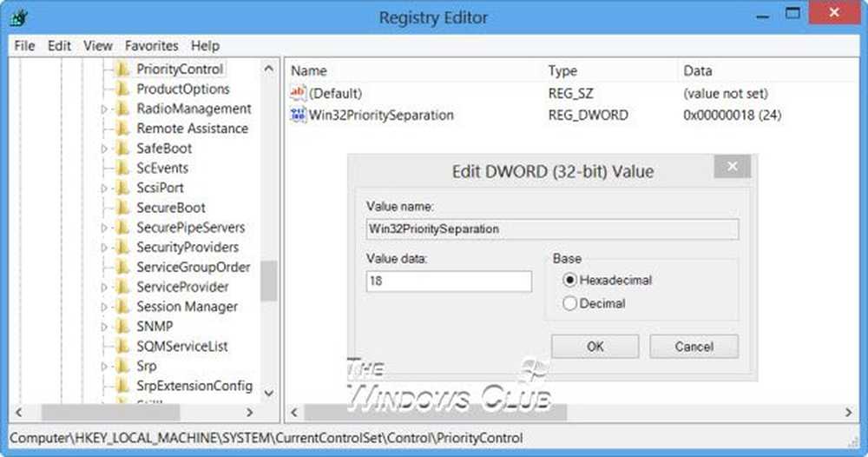The width and height of the screenshot is (868, 457).
Task: Click the tree pane vertical scrollbar thumb
Action: tap(268, 281)
